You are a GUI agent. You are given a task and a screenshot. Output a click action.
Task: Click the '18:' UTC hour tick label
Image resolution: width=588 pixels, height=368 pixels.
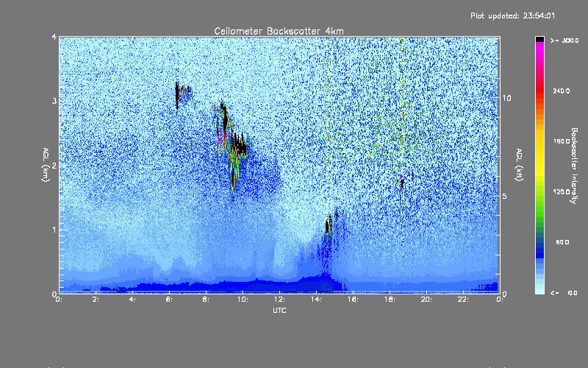[390, 300]
